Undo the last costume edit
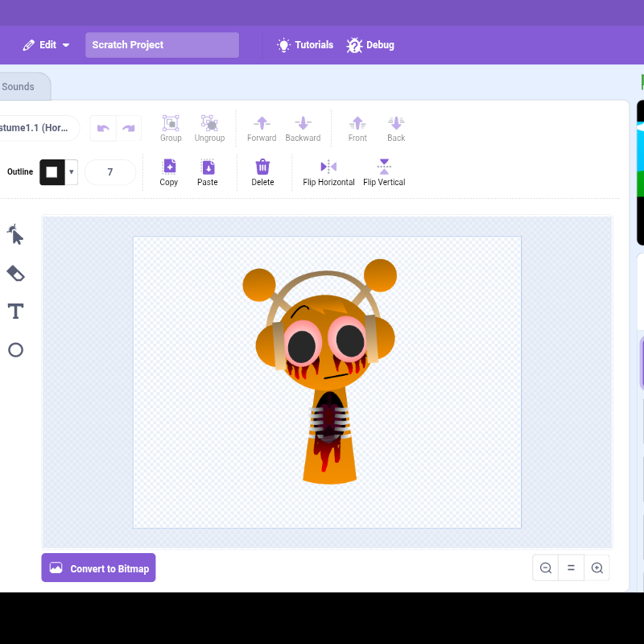The image size is (644, 644). [x=103, y=129]
